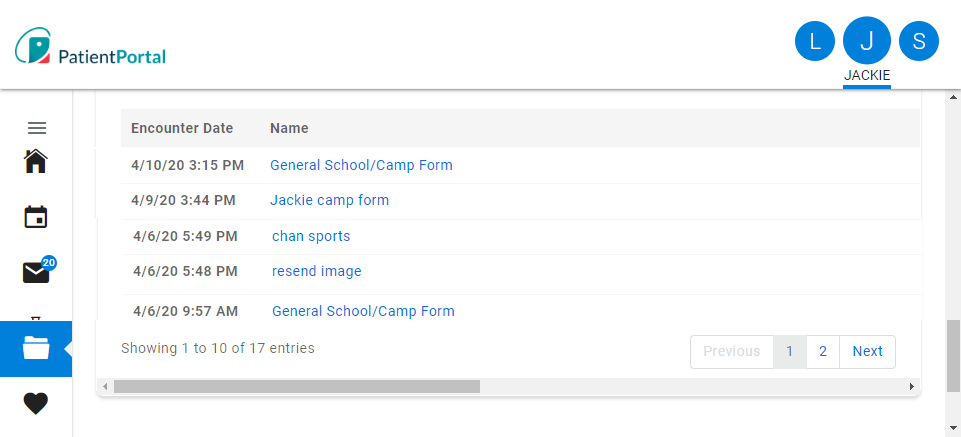The image size is (961, 437).
Task: Open the chan sports document
Action: [311, 236]
